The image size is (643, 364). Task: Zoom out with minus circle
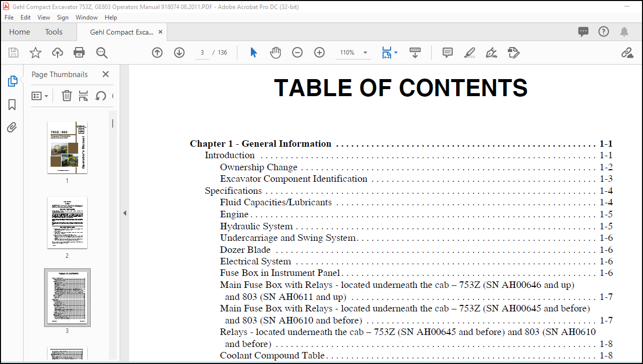(x=297, y=53)
